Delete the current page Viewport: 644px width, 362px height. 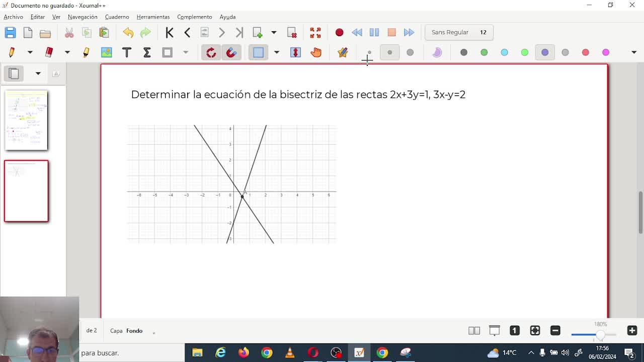[x=292, y=33]
